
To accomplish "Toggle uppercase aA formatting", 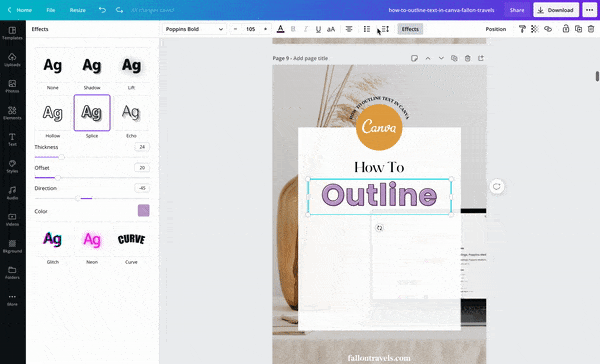I will [331, 29].
